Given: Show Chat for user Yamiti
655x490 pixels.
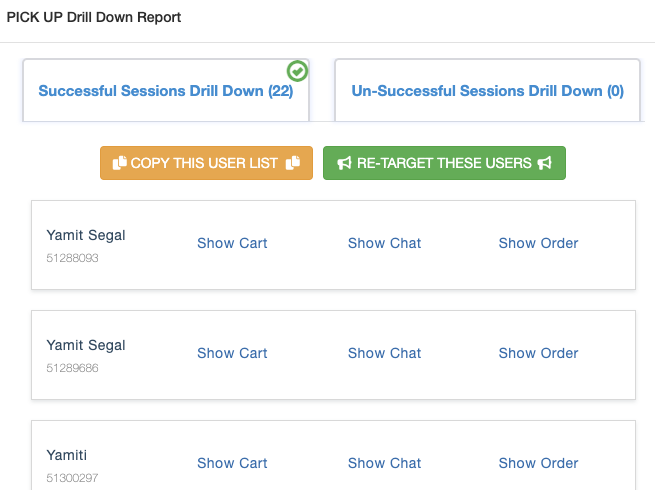Looking at the screenshot, I should coord(385,463).
